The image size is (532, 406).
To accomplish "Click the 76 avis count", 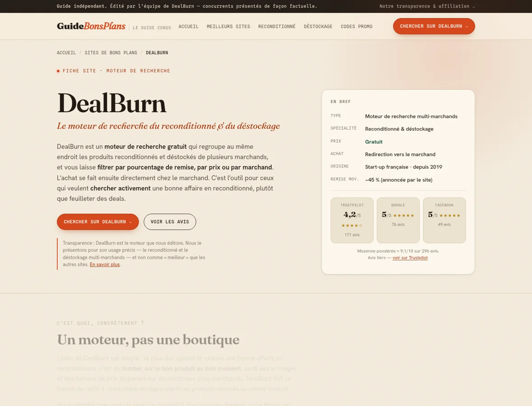I will click(398, 224).
